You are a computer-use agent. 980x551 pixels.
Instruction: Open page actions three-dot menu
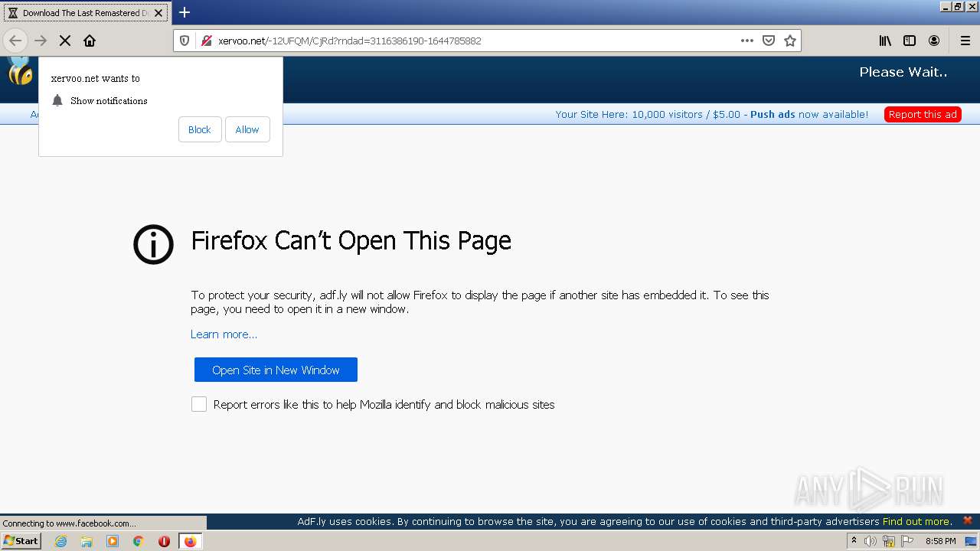pyautogui.click(x=747, y=41)
